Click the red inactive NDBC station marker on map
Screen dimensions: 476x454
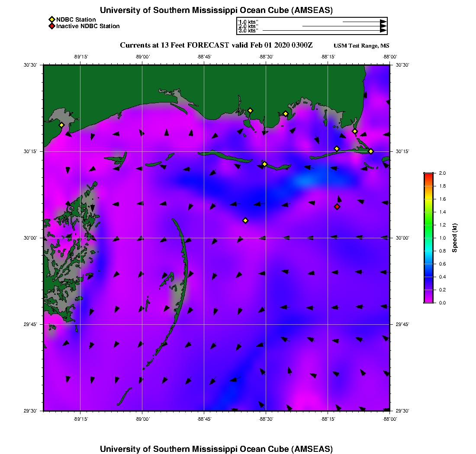337,207
